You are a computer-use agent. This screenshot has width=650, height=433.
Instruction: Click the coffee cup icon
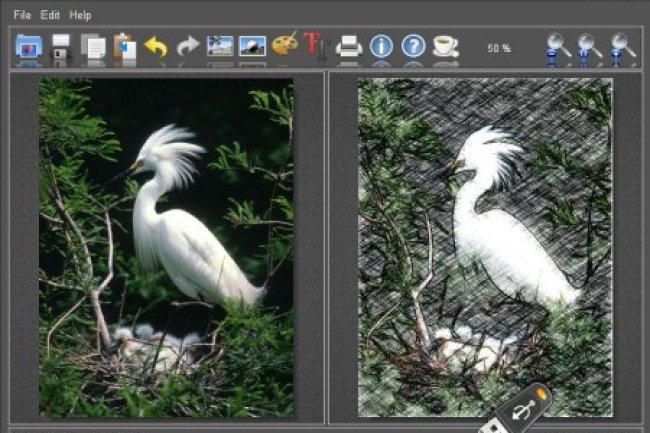pyautogui.click(x=445, y=47)
